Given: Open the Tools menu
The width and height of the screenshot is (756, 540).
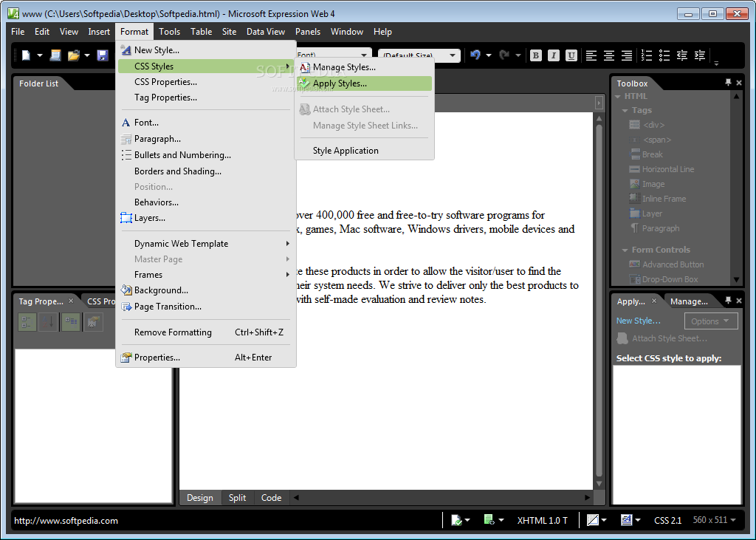Looking at the screenshot, I should click(169, 32).
